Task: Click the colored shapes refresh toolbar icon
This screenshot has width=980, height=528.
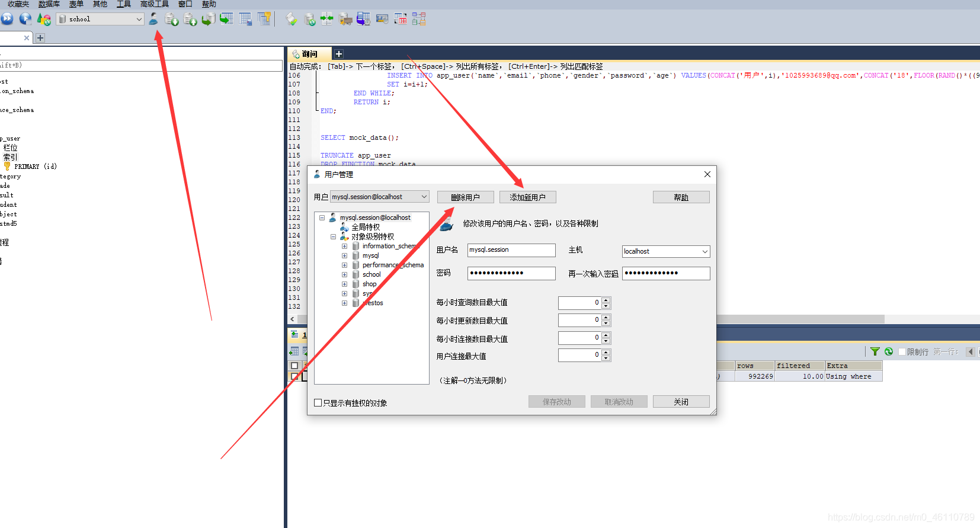Action: pyautogui.click(x=44, y=19)
